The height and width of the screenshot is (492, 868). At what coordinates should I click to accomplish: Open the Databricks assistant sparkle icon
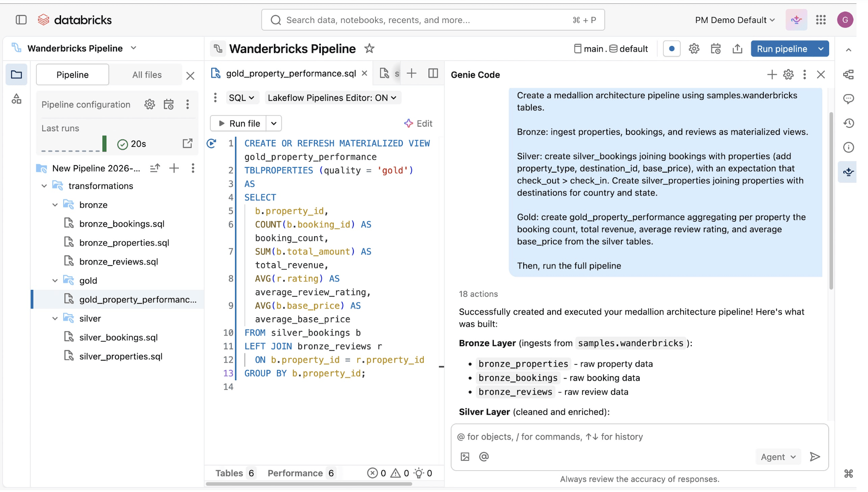(x=796, y=20)
